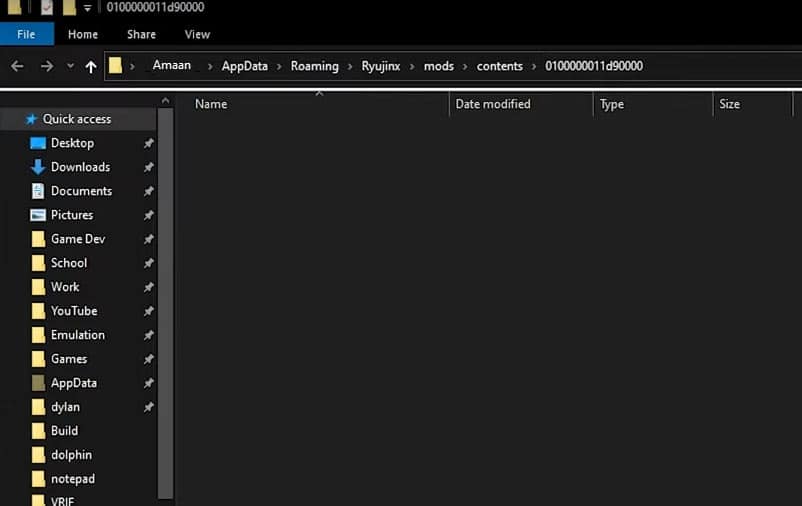Open the View ribbon tab
The height and width of the screenshot is (506, 802).
pyautogui.click(x=197, y=34)
